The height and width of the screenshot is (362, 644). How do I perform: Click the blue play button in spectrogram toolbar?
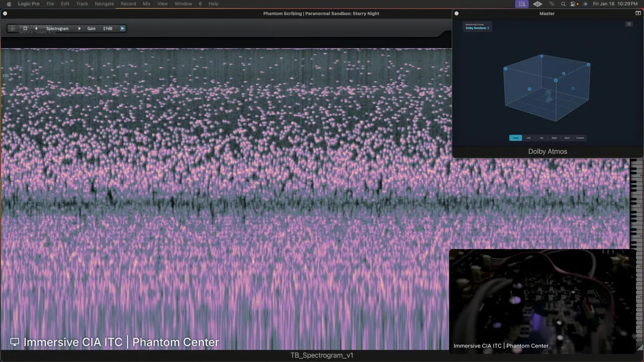[122, 29]
